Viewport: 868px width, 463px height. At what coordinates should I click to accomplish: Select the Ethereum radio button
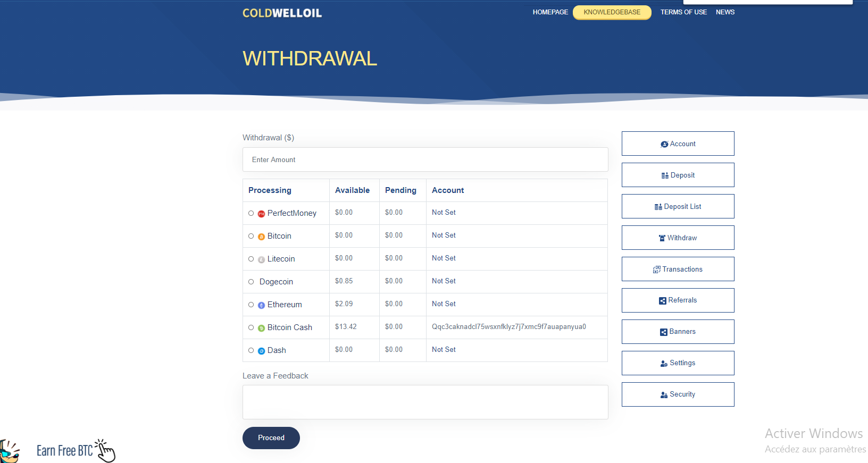click(251, 305)
